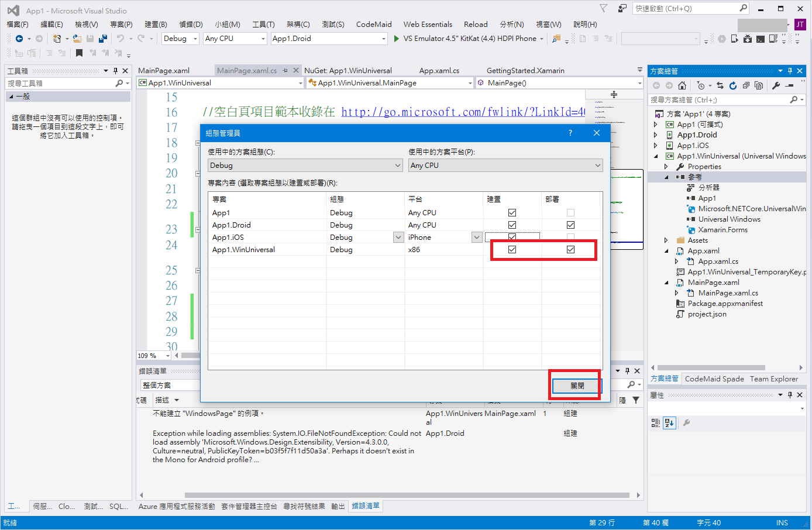This screenshot has width=812, height=530.
Task: Click the 專案 column header in dialog
Action: pos(267,199)
